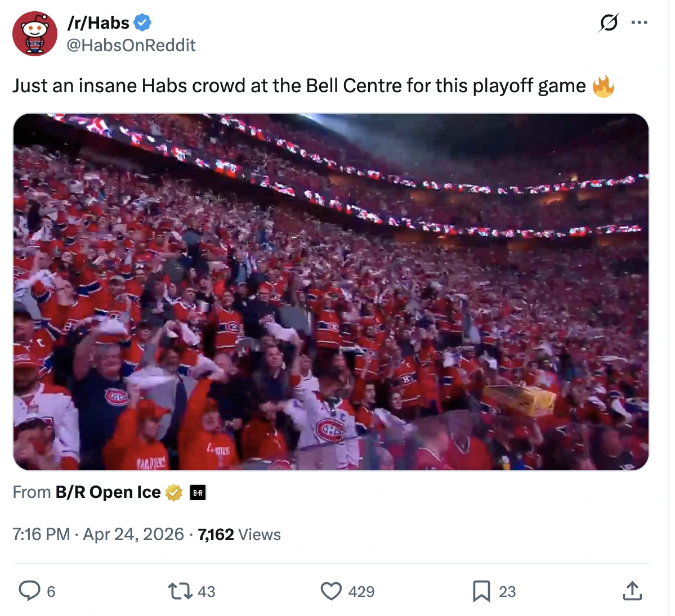
Task: Open the B/R Open Ice source link
Action: click(x=108, y=492)
